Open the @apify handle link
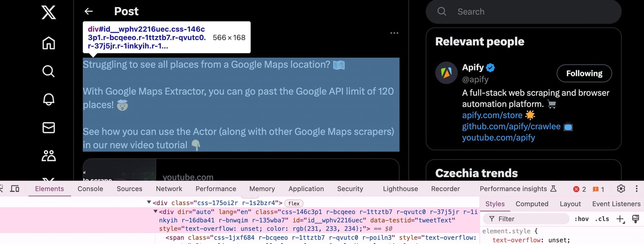The width and height of the screenshot is (644, 244). [475, 79]
